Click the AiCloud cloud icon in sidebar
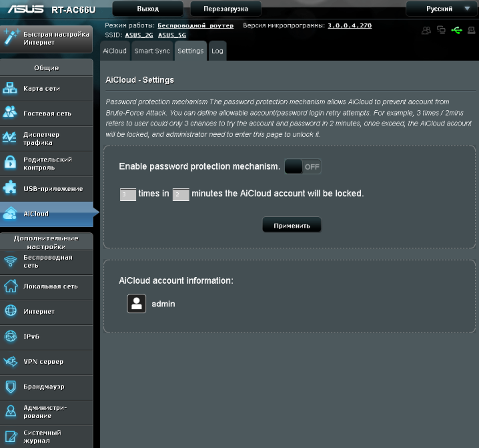 tap(10, 213)
